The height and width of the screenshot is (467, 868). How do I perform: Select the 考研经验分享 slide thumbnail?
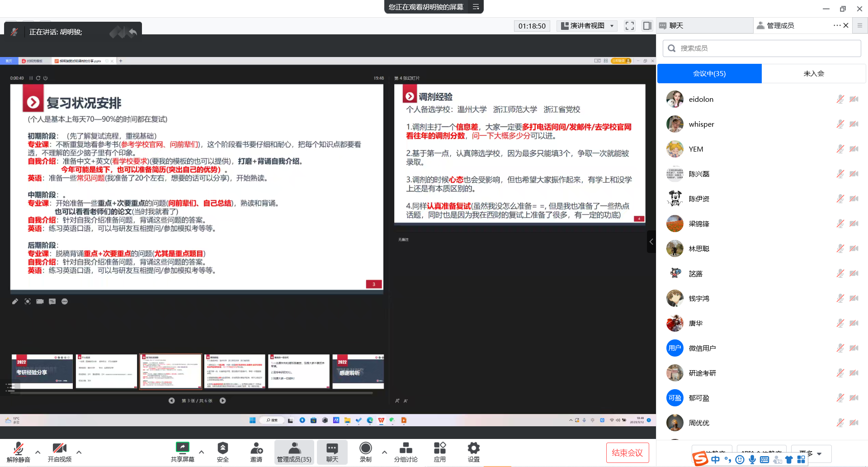(x=42, y=372)
